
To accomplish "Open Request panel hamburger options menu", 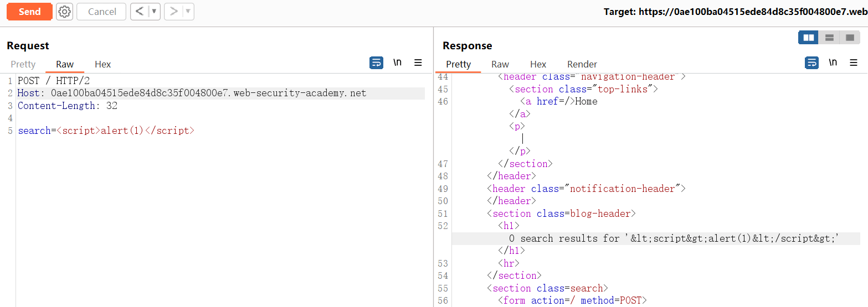I will 418,63.
